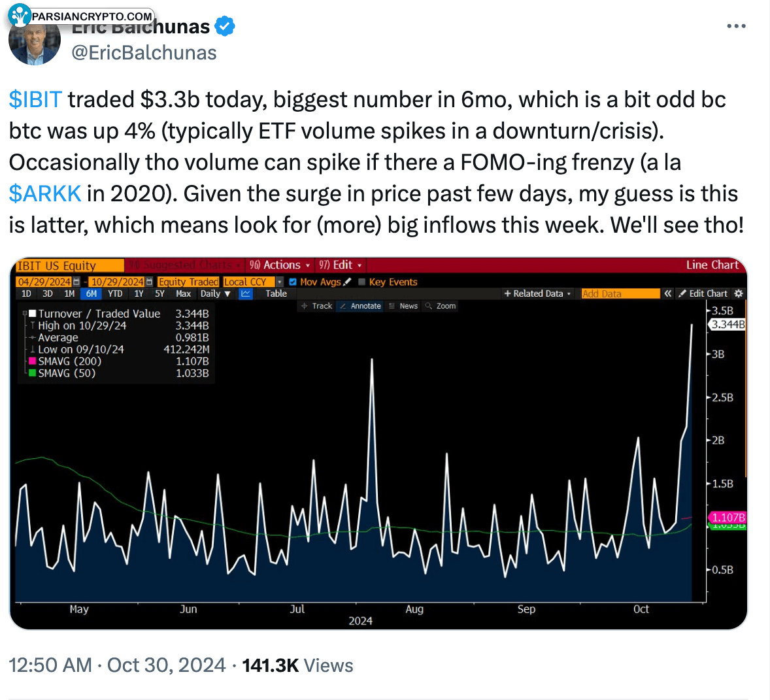Open the end date calendar icon
The width and height of the screenshot is (770, 700).
coord(149,282)
